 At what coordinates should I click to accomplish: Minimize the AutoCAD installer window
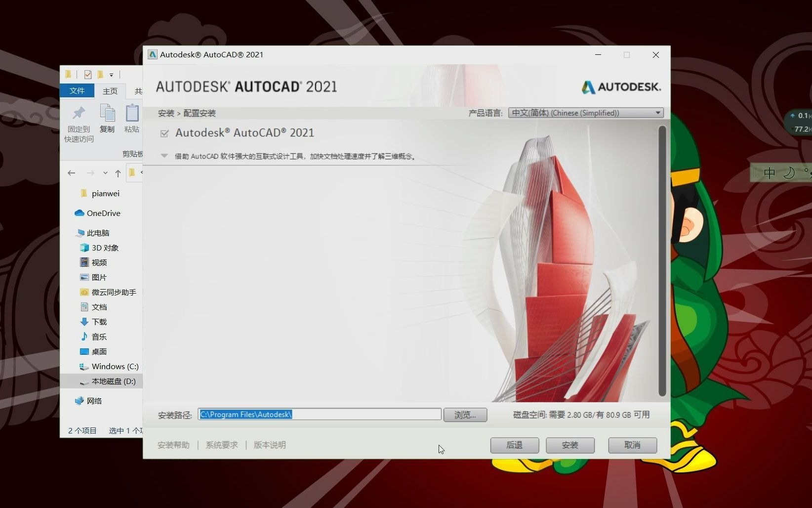(x=598, y=55)
